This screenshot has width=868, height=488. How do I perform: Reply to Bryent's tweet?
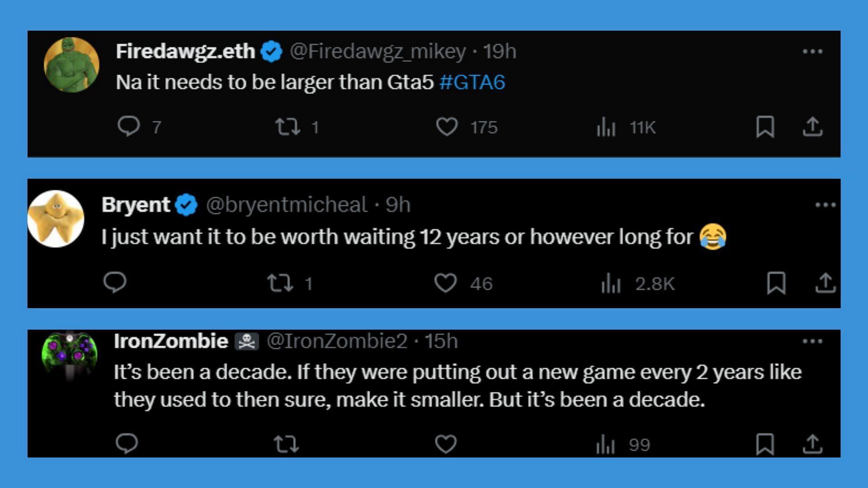(x=115, y=283)
